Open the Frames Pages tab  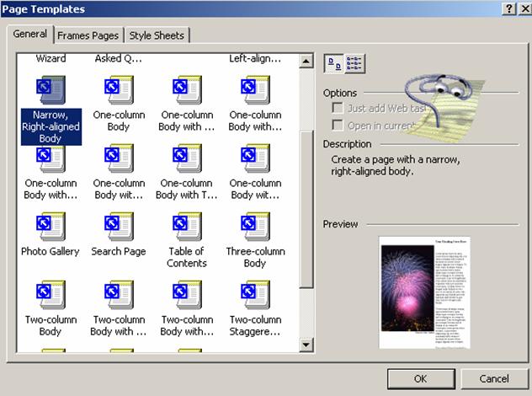click(89, 35)
